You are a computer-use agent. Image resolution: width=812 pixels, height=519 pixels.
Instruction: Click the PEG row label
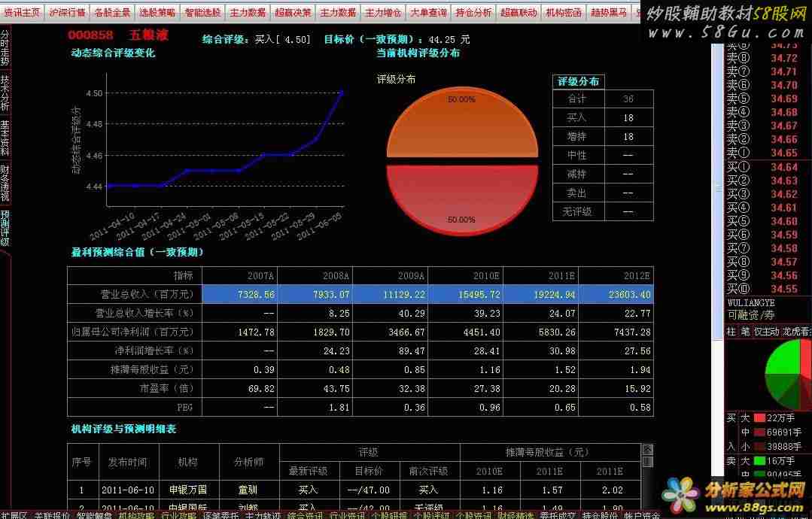(x=185, y=407)
